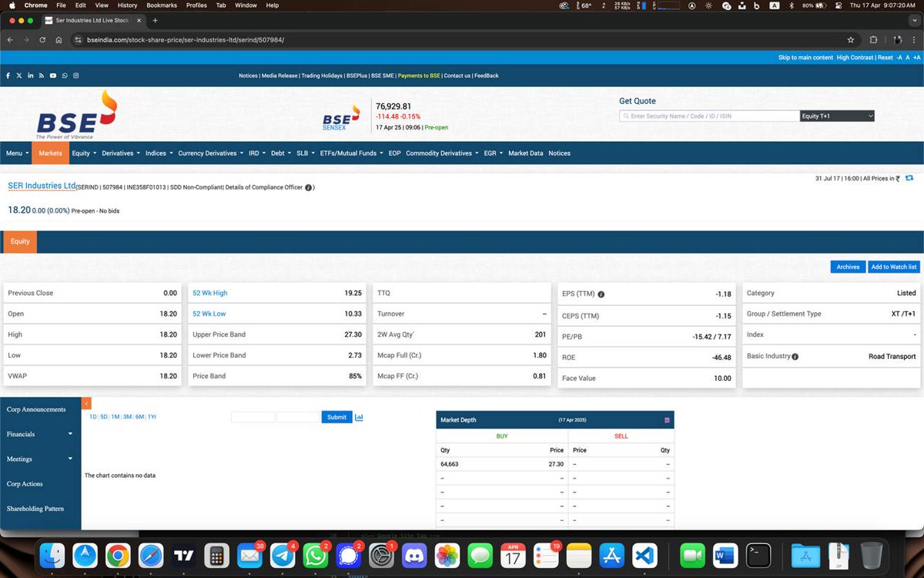Open the Market Data menu item
This screenshot has width=924, height=578.
[525, 153]
